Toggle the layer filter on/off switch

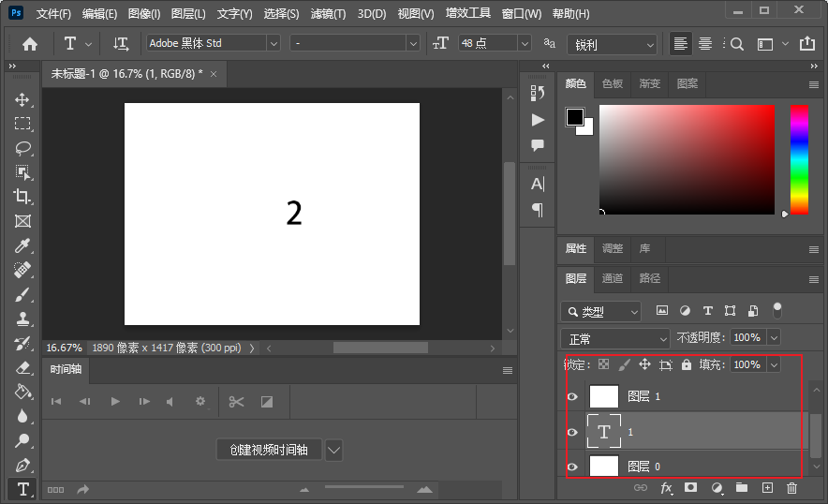(x=776, y=310)
